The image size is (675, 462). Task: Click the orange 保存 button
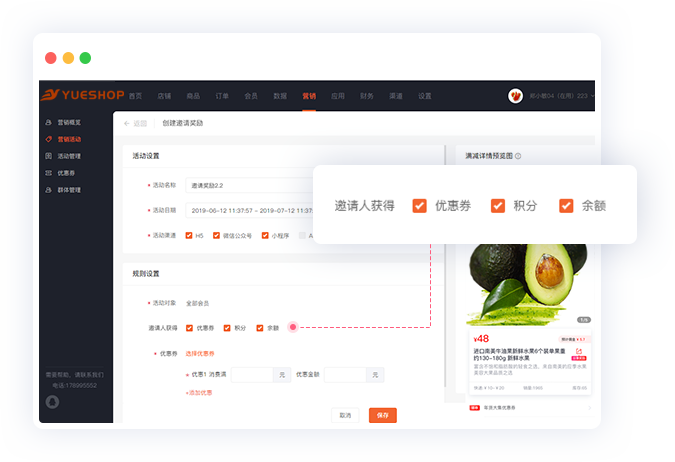(382, 415)
